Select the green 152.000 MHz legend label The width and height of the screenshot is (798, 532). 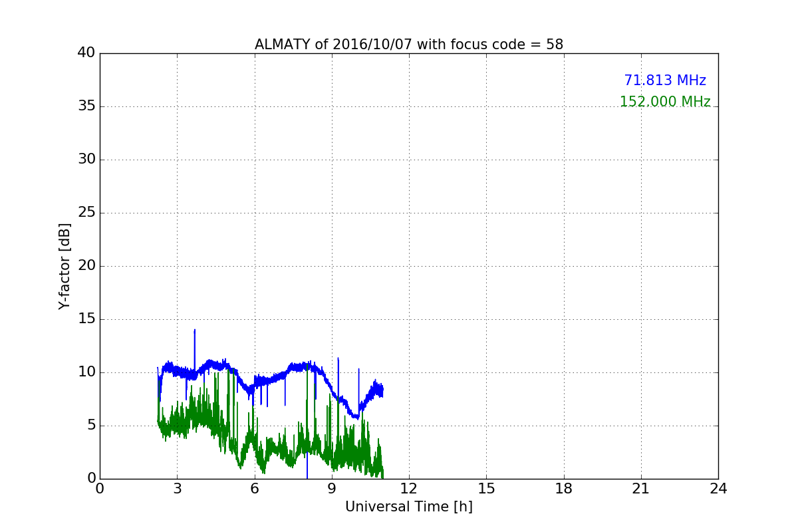pyautogui.click(x=665, y=102)
